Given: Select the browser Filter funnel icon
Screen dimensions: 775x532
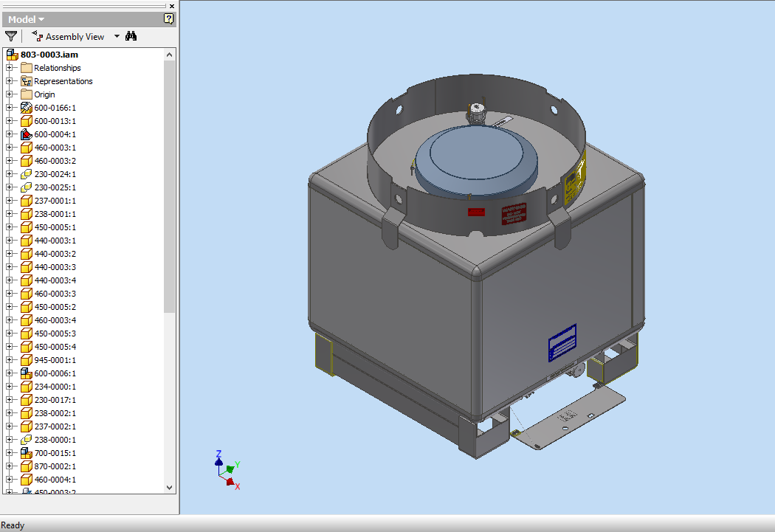Looking at the screenshot, I should coord(10,35).
